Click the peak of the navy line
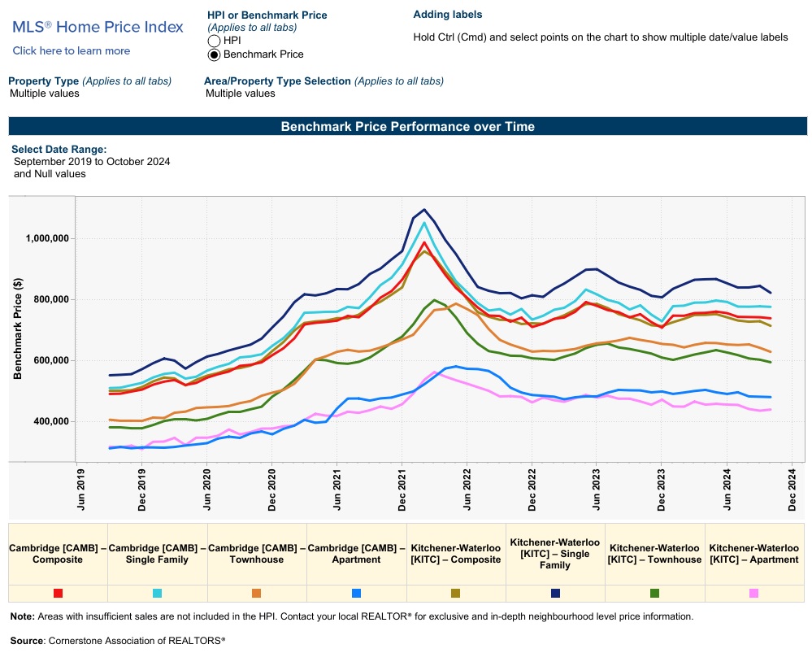Screen dimensions: 812x653 point(424,210)
